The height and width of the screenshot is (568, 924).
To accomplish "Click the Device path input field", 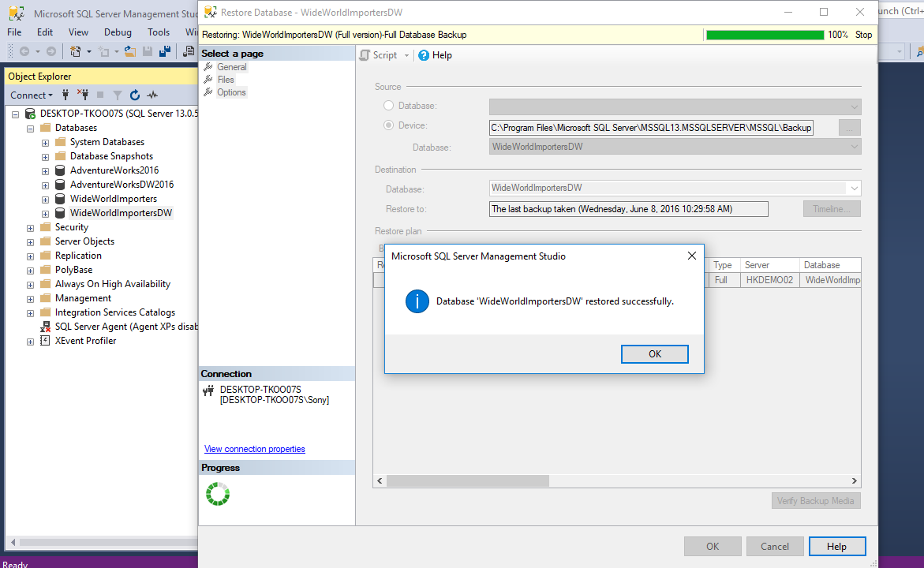I will tap(651, 128).
